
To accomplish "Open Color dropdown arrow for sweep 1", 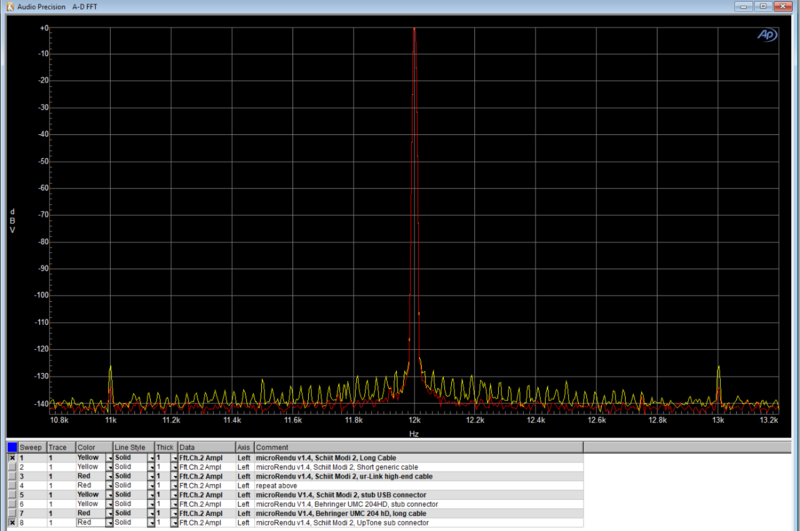I will click(x=109, y=458).
